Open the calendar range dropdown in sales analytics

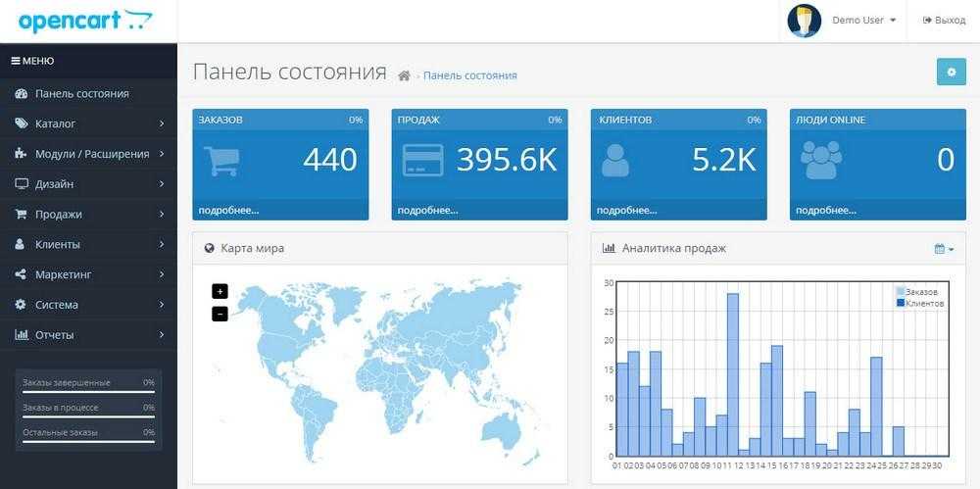coord(944,249)
